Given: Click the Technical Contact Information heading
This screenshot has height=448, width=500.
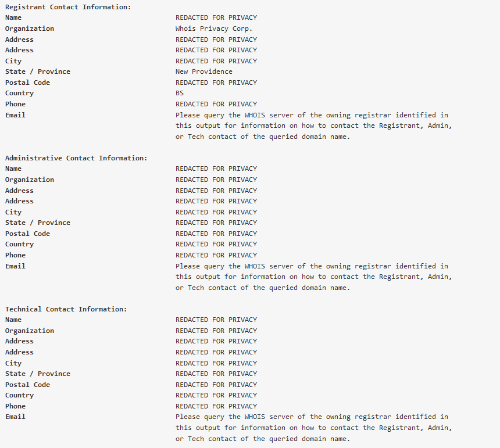Looking at the screenshot, I should tap(66, 309).
